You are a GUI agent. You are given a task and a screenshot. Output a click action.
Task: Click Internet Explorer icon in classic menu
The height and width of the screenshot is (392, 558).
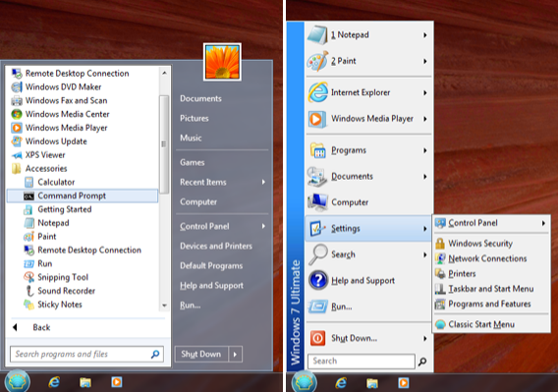click(x=317, y=92)
